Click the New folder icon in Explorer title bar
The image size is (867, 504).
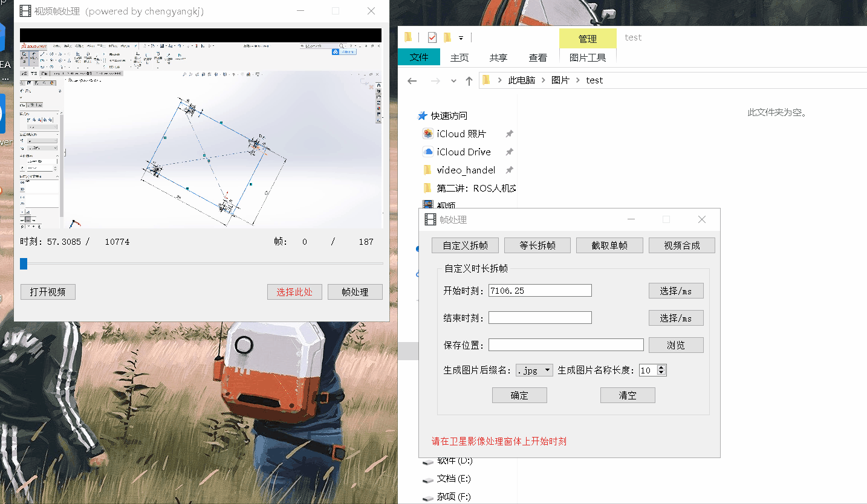pos(447,37)
